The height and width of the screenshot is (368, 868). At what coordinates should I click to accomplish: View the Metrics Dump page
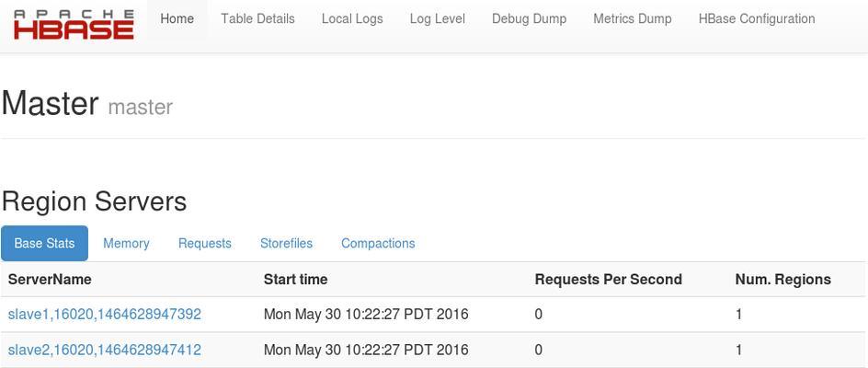click(633, 18)
